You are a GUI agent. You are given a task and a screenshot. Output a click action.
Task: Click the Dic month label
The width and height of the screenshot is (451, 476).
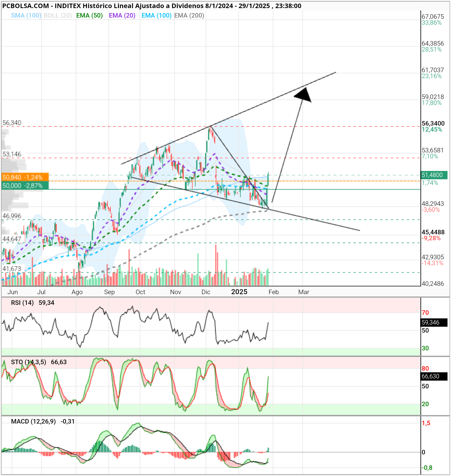click(x=206, y=292)
